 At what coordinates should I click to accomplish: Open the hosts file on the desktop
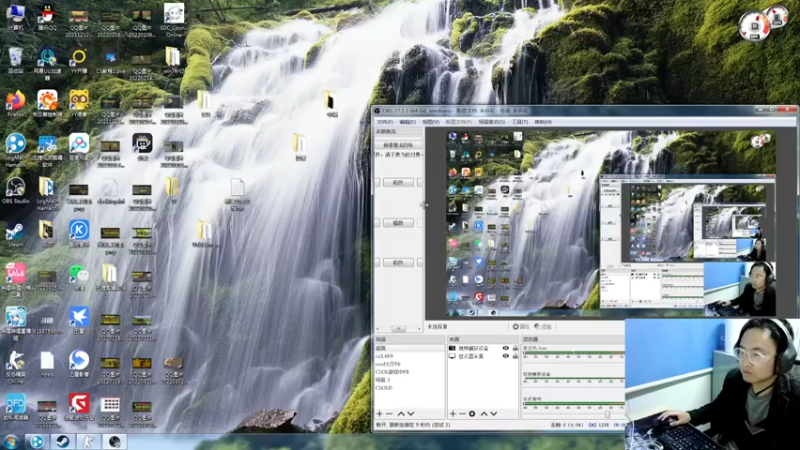[x=47, y=364]
